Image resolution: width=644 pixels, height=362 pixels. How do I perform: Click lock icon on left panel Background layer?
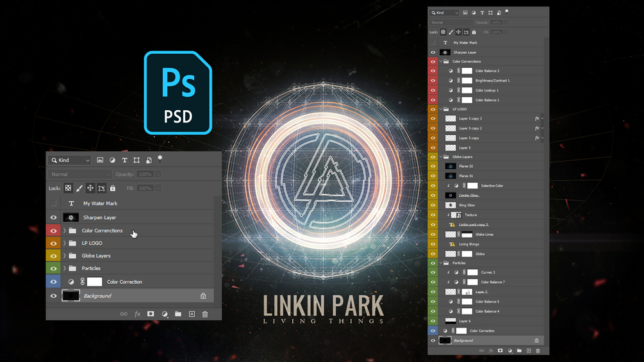(203, 295)
